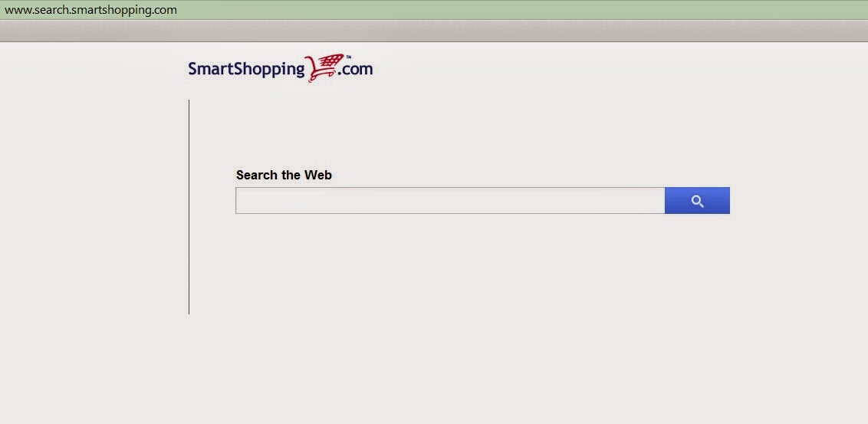Click the gray toolbar strip below address
This screenshot has width=868, height=424.
coord(434,31)
